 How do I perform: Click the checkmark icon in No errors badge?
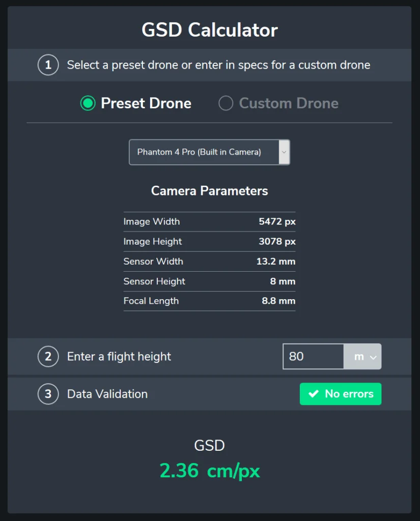click(x=313, y=394)
